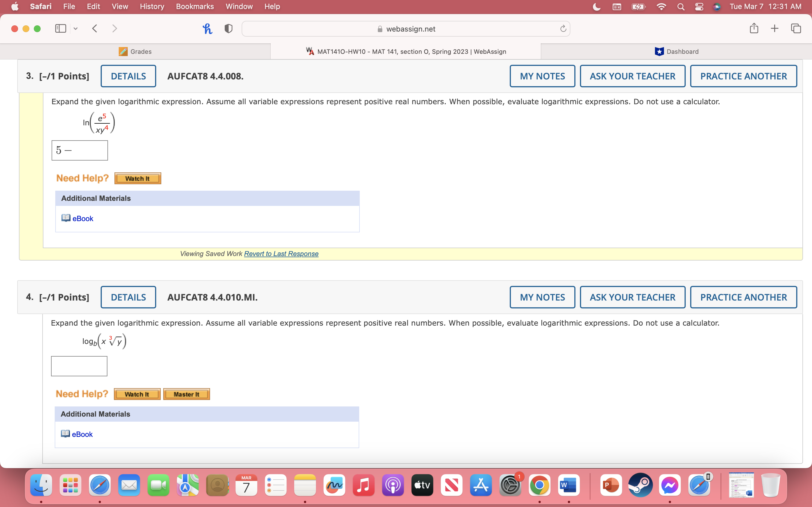Image resolution: width=812 pixels, height=507 pixels.
Task: Click Watch It for question 4
Action: pyautogui.click(x=137, y=394)
